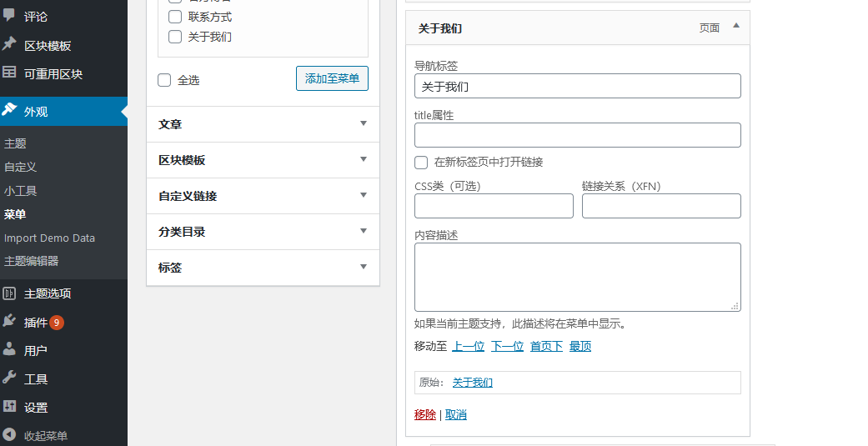Click the 用户 person icon

pos(9,348)
